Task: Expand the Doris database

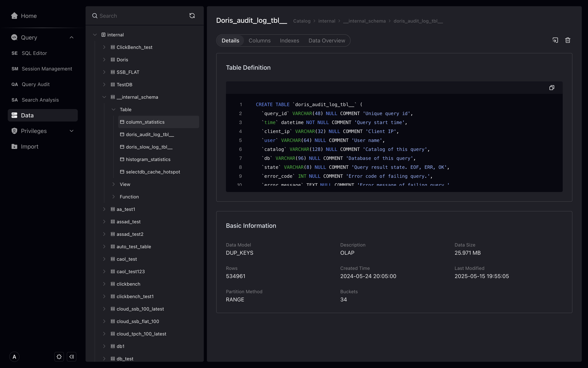Action: [x=104, y=60]
